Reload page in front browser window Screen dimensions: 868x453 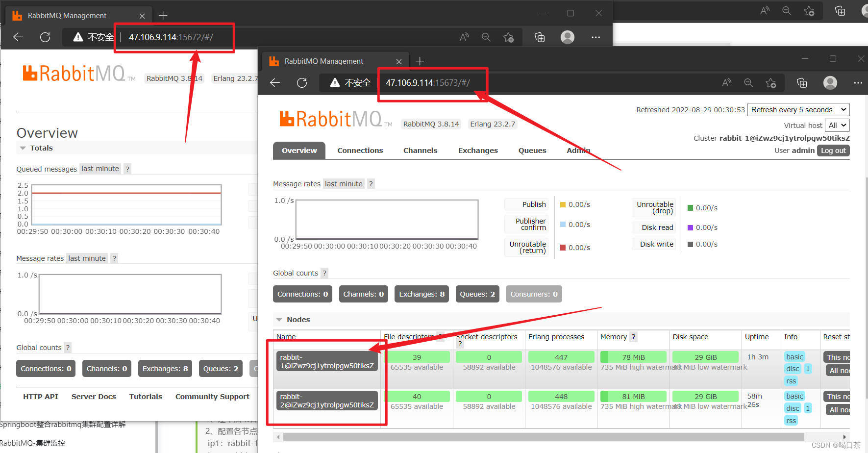(302, 83)
